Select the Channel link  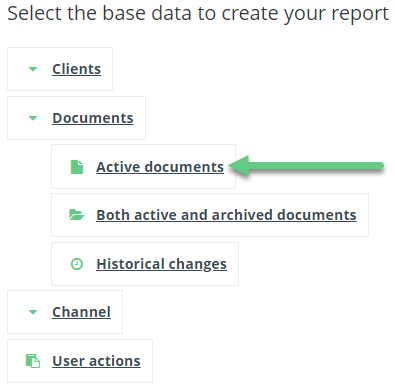tap(81, 312)
